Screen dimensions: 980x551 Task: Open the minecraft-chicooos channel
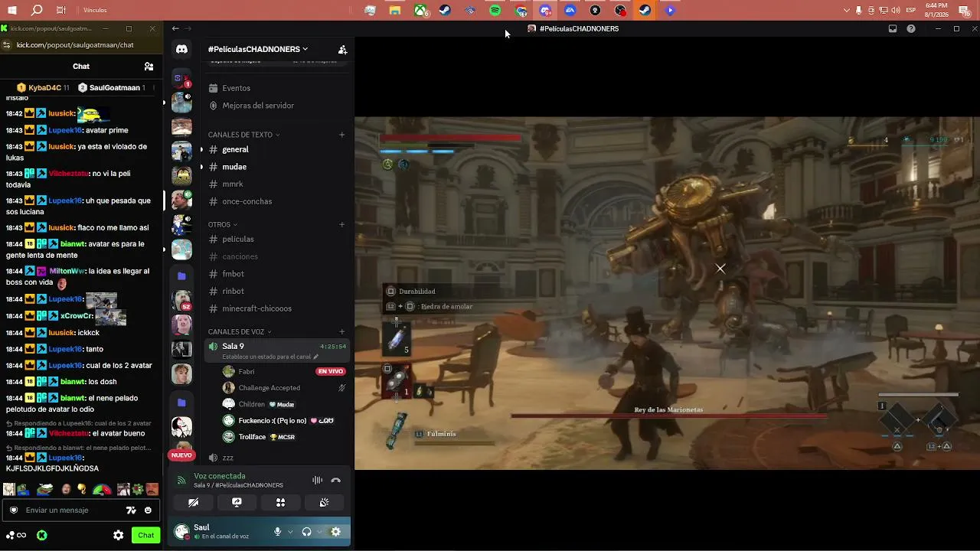277,308
